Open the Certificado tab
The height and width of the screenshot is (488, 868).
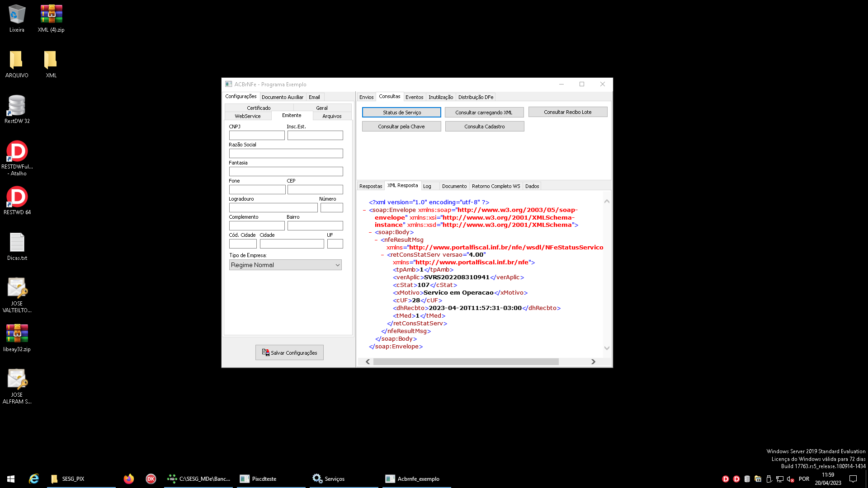tap(259, 108)
